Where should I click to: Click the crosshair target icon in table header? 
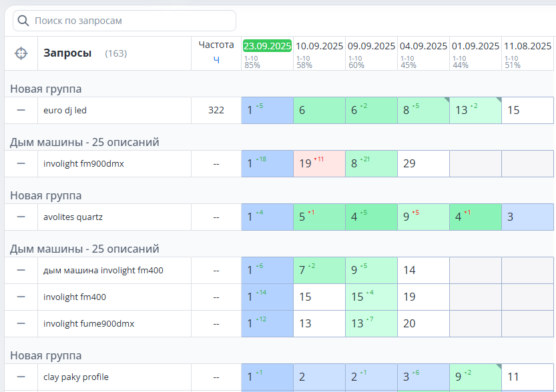click(21, 53)
